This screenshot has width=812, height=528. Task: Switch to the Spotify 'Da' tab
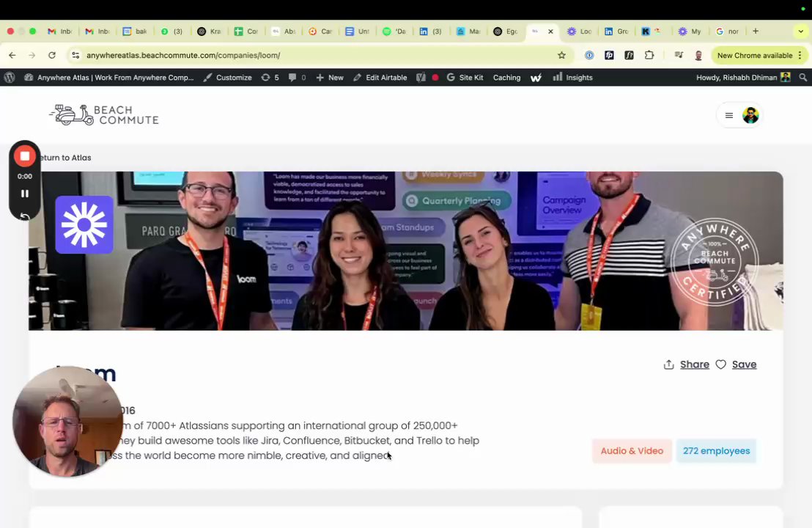pyautogui.click(x=394, y=31)
